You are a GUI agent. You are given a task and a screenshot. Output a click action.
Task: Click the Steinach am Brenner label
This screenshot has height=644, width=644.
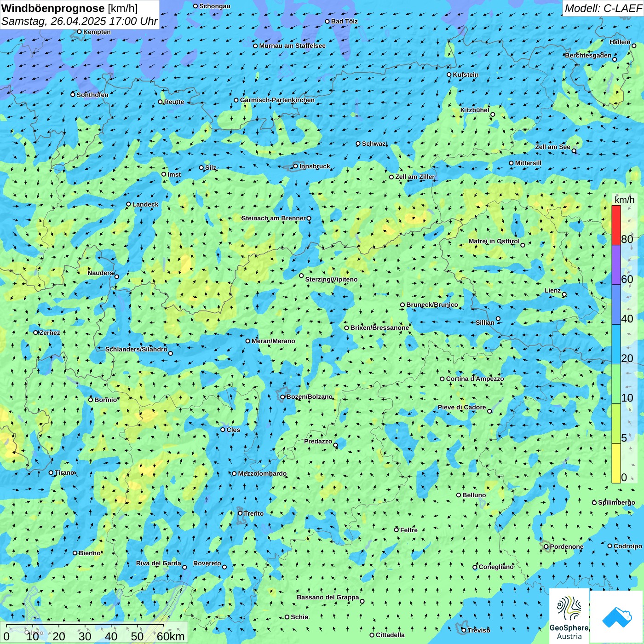pos(274,218)
